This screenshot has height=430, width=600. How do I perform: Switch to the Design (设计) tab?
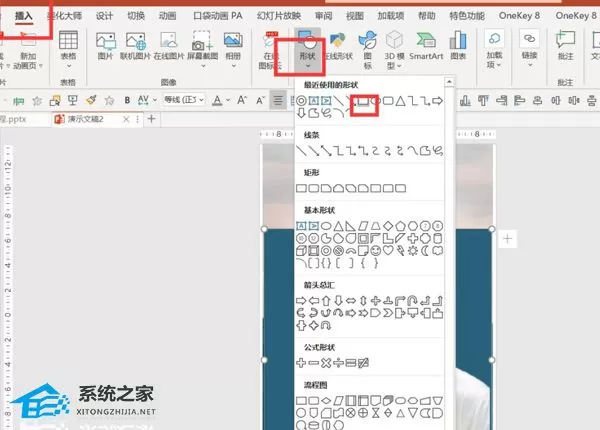[104, 16]
